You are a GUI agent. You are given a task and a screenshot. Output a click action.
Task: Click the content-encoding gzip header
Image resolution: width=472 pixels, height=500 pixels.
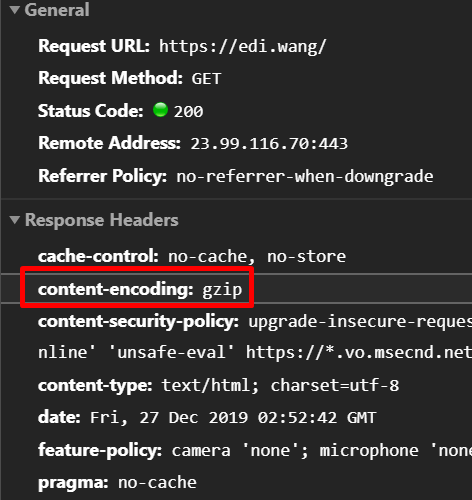140,289
